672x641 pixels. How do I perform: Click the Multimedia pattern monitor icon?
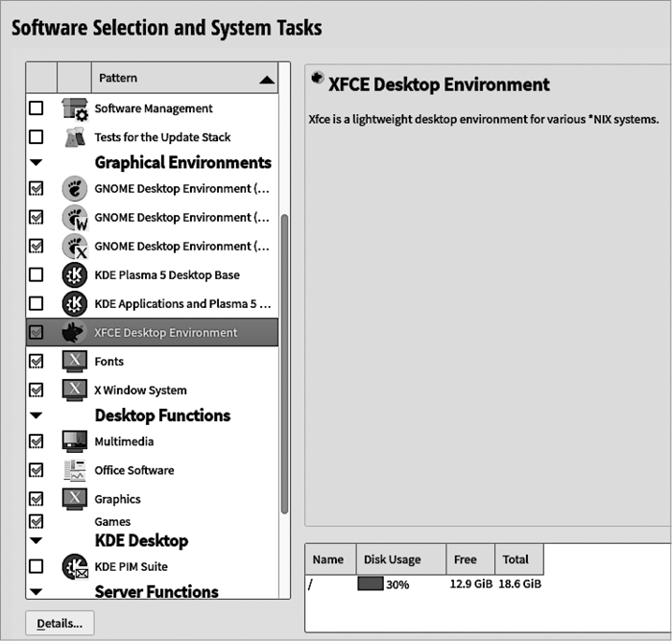click(74, 441)
